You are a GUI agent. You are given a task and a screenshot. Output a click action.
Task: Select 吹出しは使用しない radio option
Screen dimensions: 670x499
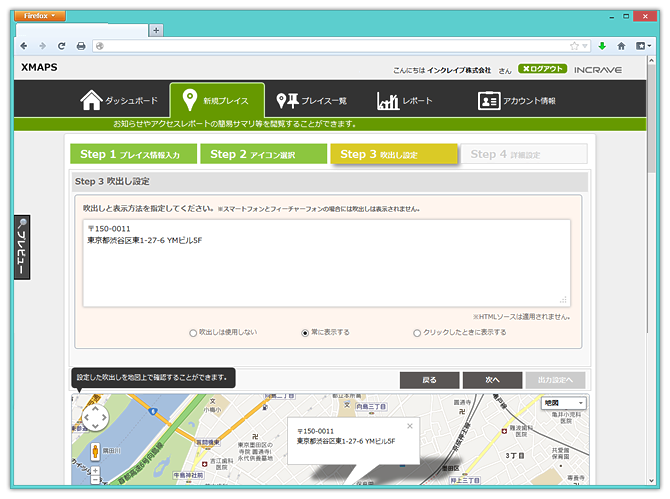pyautogui.click(x=193, y=333)
